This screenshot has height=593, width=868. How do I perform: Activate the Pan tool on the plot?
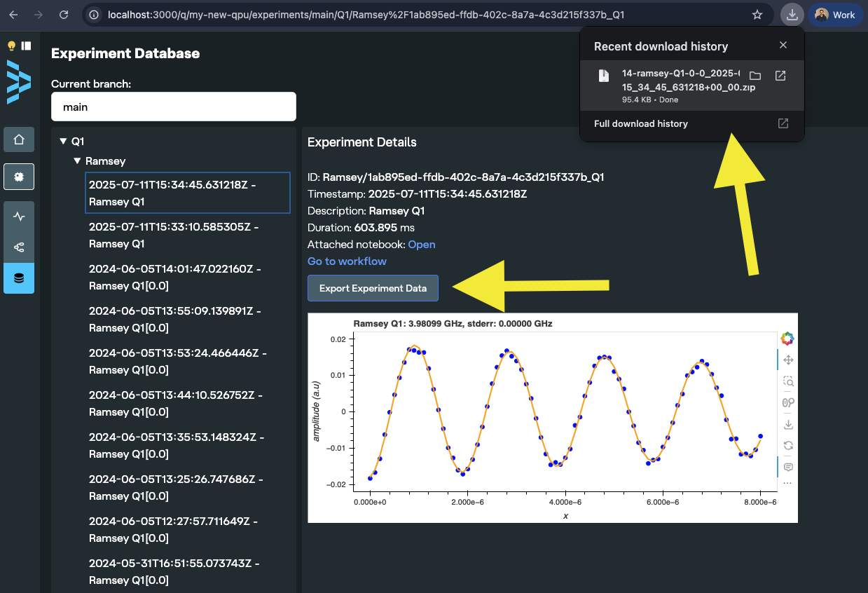[x=788, y=360]
